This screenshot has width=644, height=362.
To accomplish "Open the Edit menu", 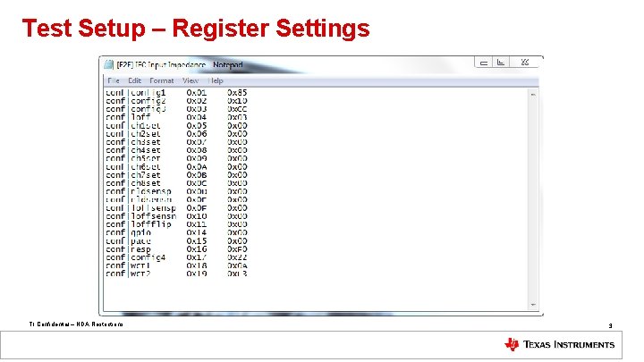I will [134, 80].
